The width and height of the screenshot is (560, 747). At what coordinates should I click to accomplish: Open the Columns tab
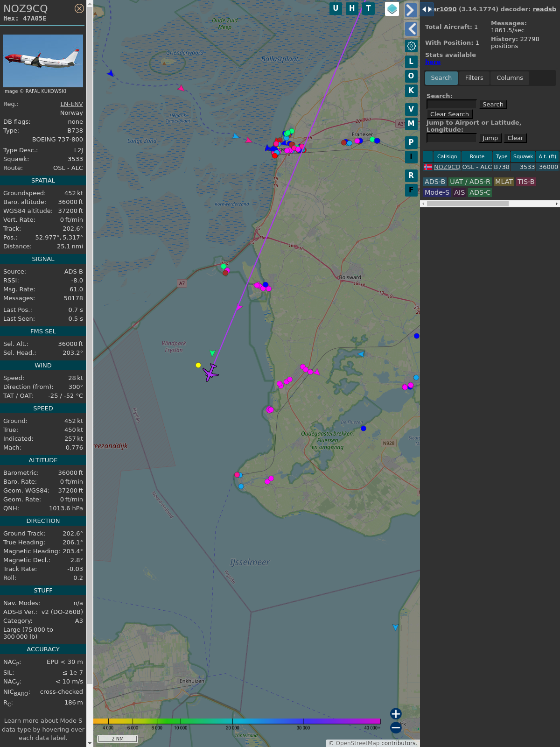tap(510, 78)
